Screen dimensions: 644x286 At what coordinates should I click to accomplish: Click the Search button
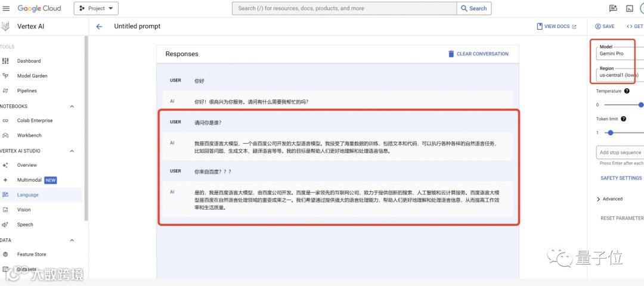click(x=474, y=8)
